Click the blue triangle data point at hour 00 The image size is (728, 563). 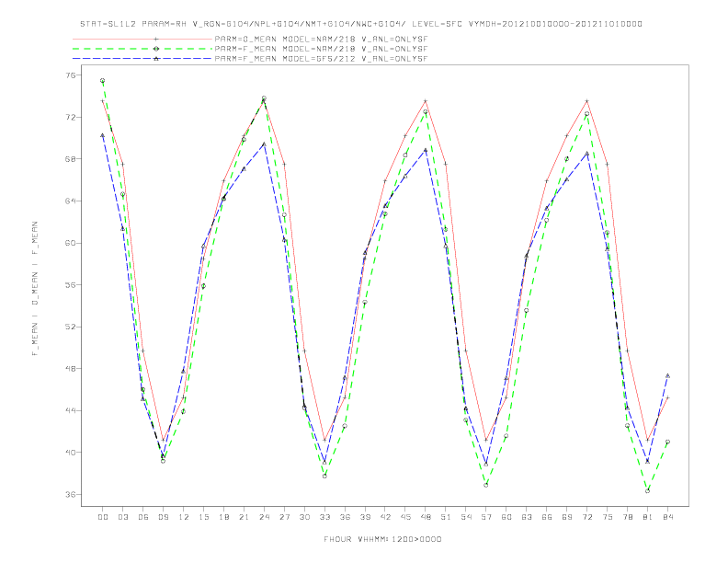(103, 135)
